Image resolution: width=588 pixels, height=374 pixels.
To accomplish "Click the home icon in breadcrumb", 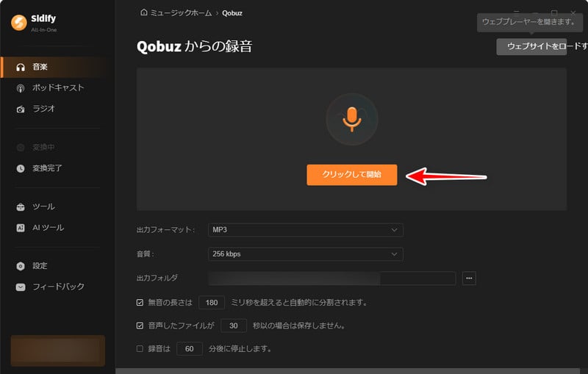I will click(x=143, y=12).
